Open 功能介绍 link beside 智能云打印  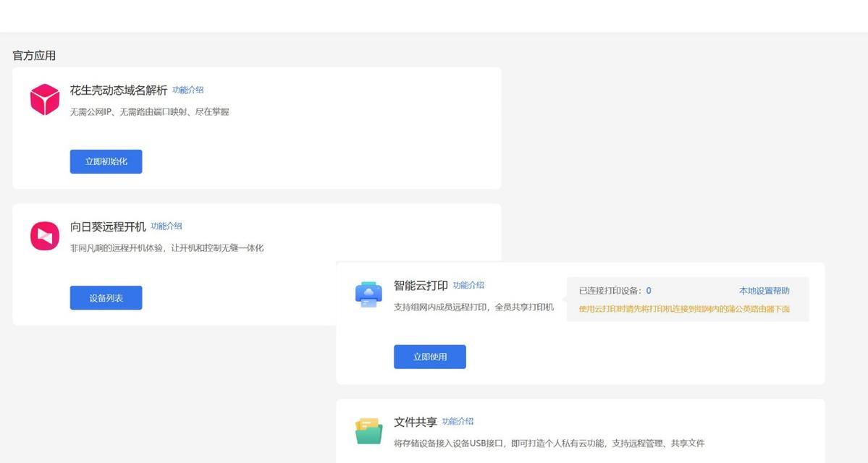pyautogui.click(x=468, y=285)
